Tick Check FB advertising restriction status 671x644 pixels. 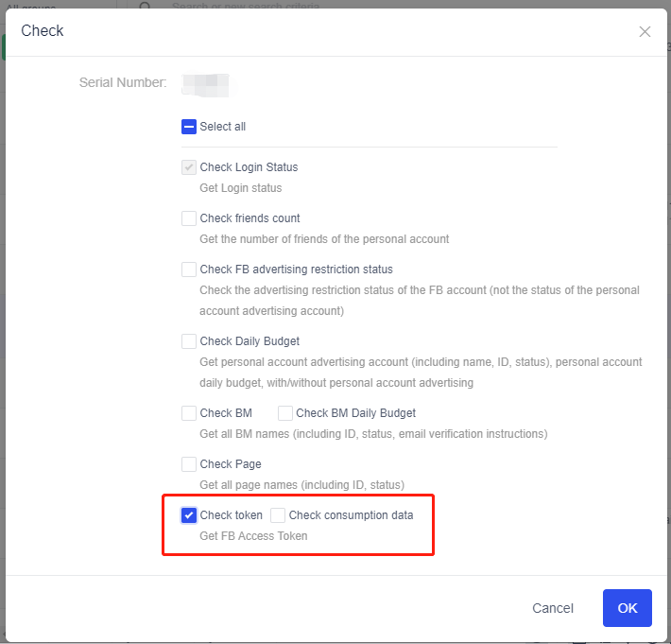189,270
